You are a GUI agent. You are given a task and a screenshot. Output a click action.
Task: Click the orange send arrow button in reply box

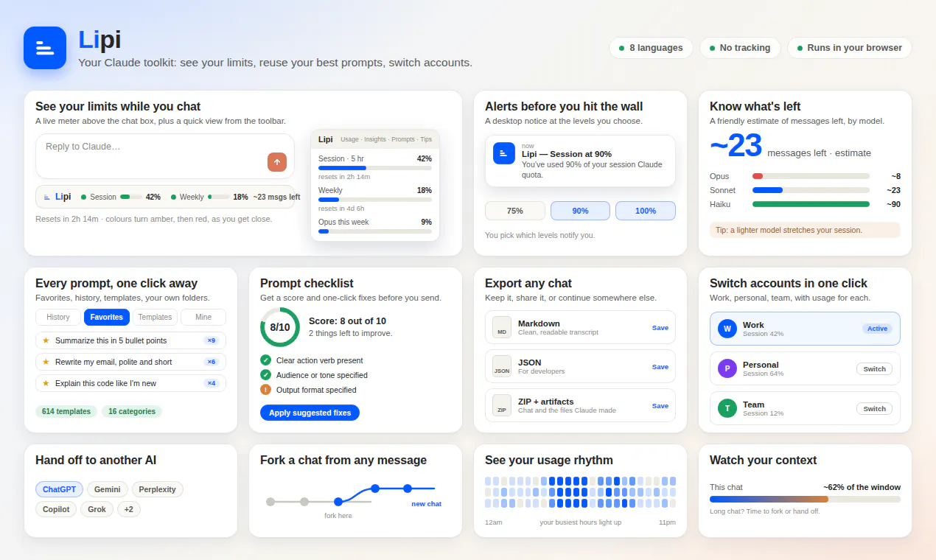tap(277, 162)
